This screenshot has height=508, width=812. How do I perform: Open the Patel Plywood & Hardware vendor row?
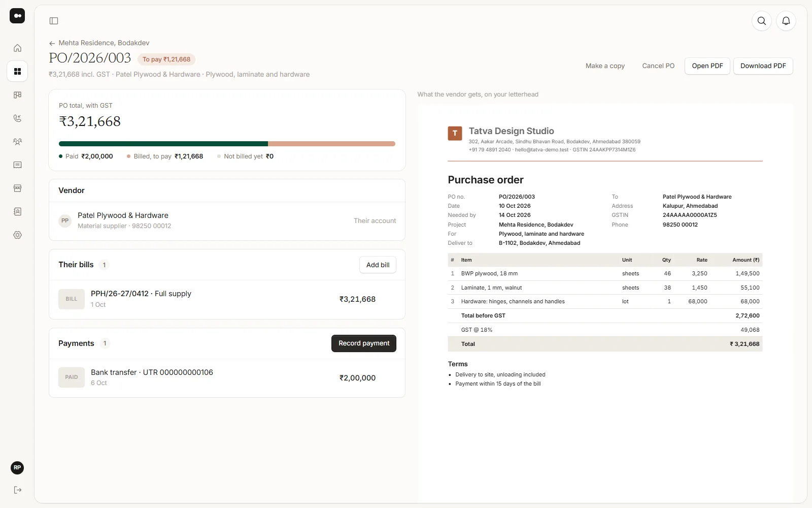(227, 221)
